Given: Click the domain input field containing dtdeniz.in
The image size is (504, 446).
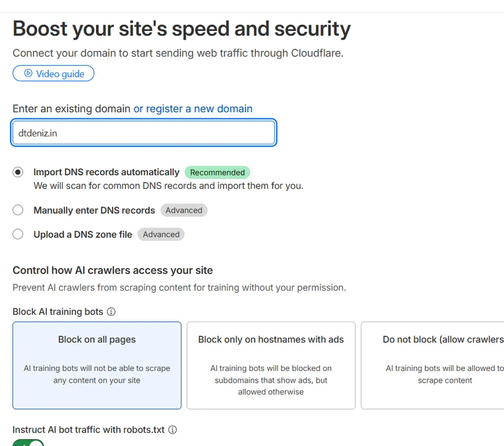Looking at the screenshot, I should coord(144,133).
